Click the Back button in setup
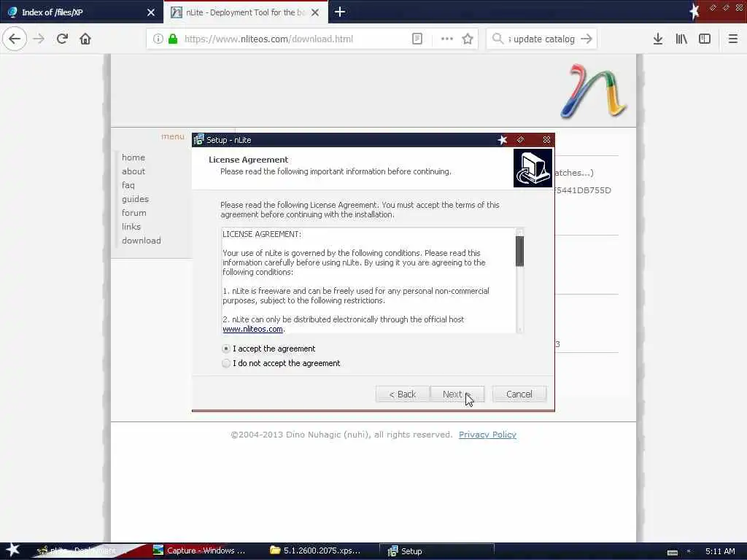Screen dimensions: 747x560 [402, 394]
